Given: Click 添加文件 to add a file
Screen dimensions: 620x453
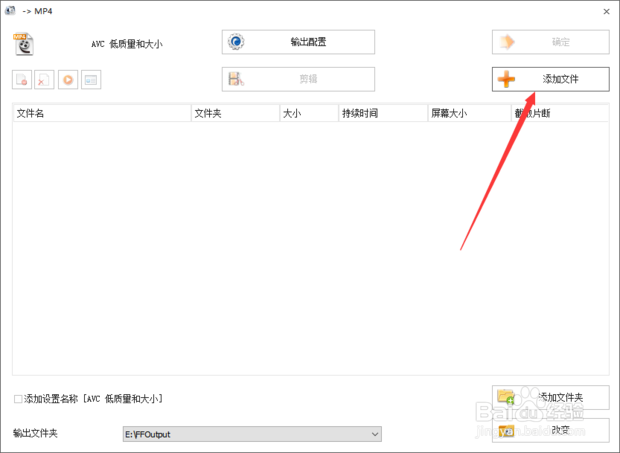Looking at the screenshot, I should click(x=550, y=79).
